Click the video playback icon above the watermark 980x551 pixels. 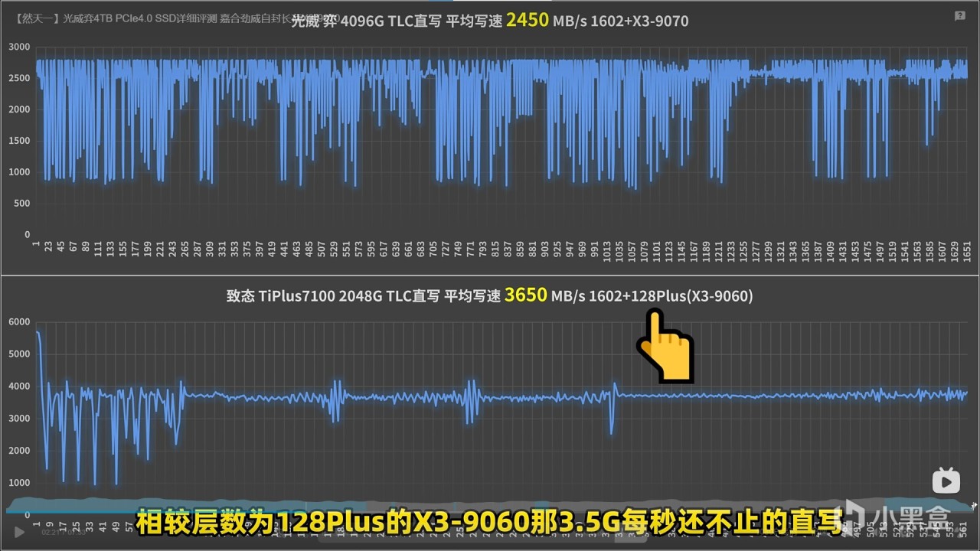pyautogui.click(x=946, y=481)
